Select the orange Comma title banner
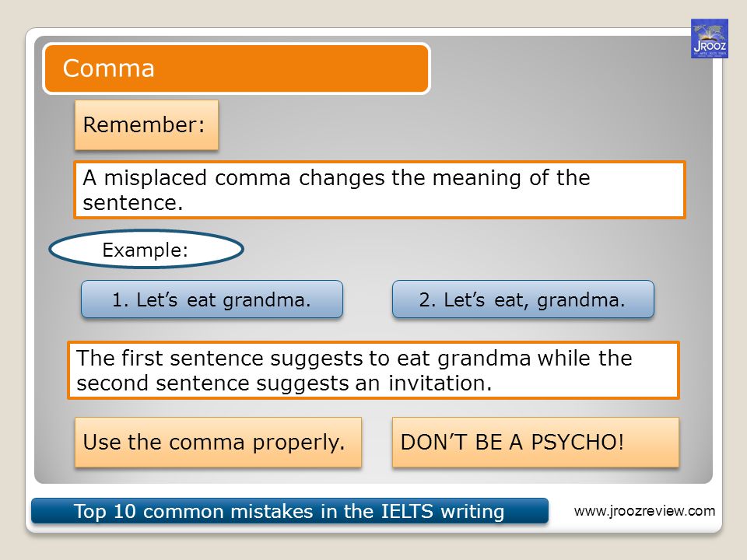Viewport: 747px width, 560px height. tap(237, 68)
